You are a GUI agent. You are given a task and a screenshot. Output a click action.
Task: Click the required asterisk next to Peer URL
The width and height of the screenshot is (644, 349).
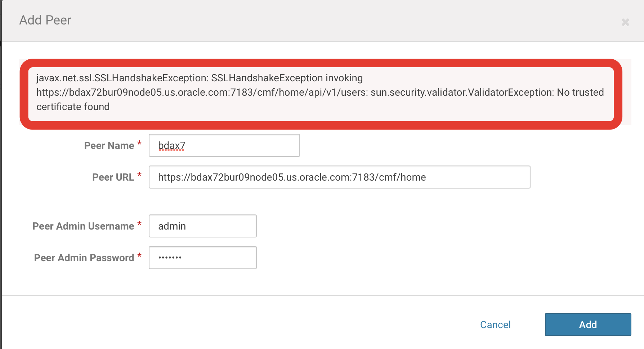point(139,176)
